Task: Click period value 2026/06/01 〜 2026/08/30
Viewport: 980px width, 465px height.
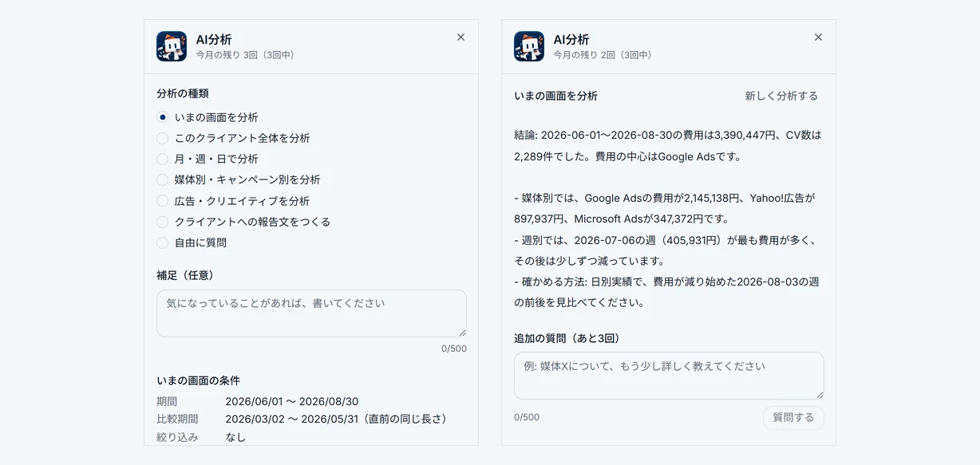Action: pos(292,401)
